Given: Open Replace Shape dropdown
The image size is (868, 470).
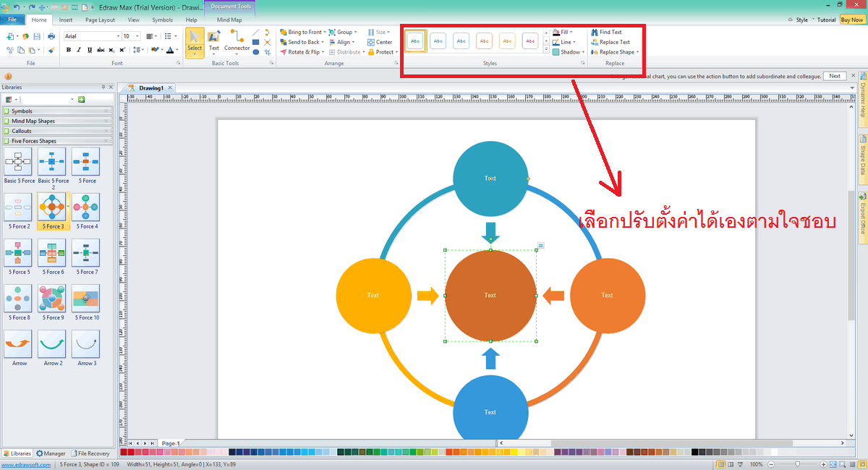Looking at the screenshot, I should click(614, 52).
